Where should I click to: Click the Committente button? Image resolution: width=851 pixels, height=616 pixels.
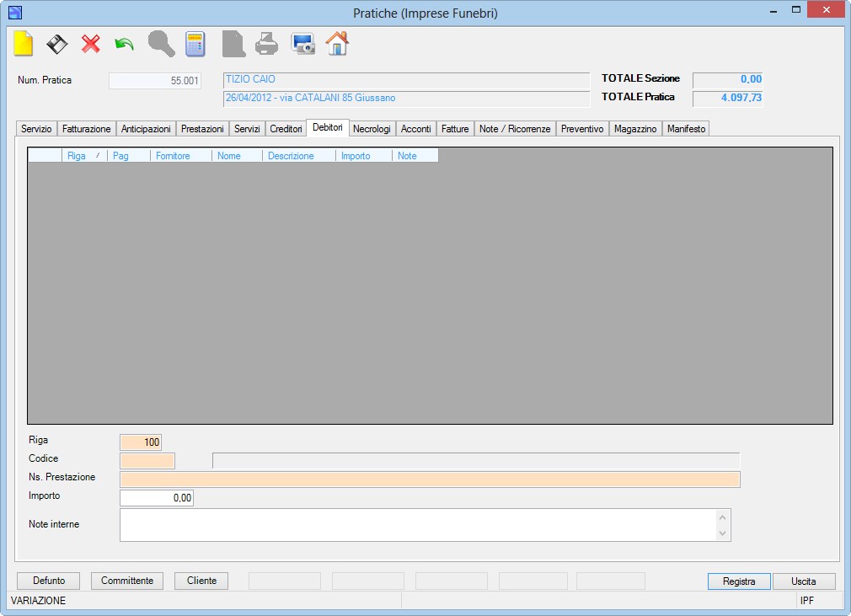click(x=127, y=581)
